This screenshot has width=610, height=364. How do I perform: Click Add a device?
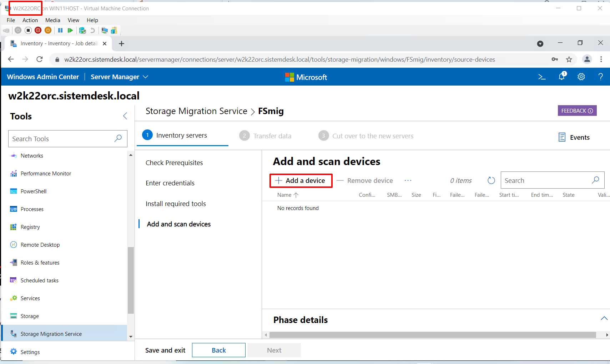point(301,180)
